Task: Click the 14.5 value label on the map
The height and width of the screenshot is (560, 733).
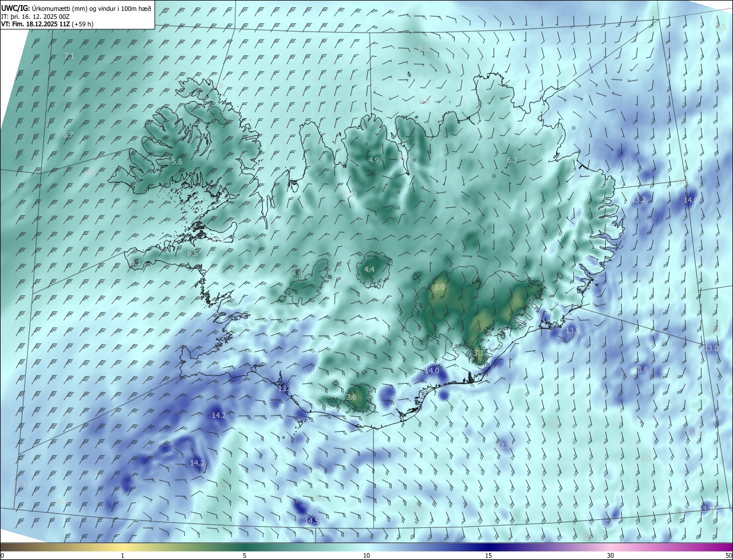Action: 312,520
